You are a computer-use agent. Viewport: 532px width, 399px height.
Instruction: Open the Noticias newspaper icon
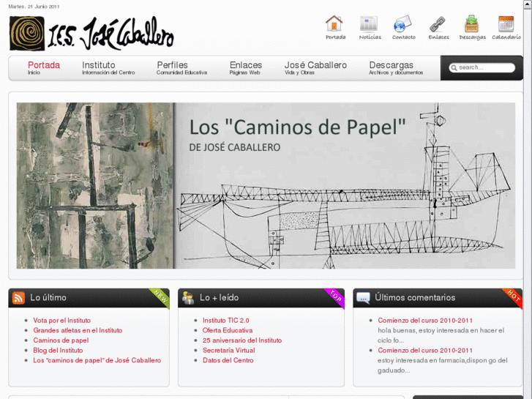369,23
